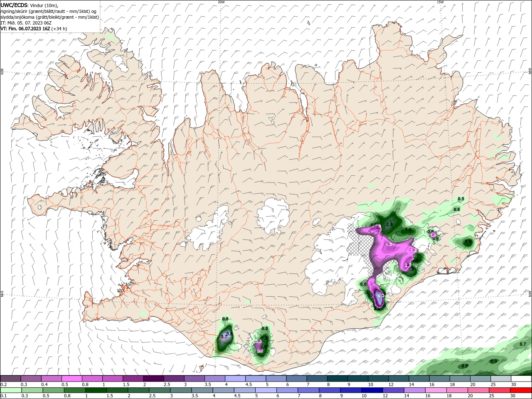Viewport: 532px width, 399px height.
Task: Click the '30' tick label on the upper scale
Action: pos(514,384)
